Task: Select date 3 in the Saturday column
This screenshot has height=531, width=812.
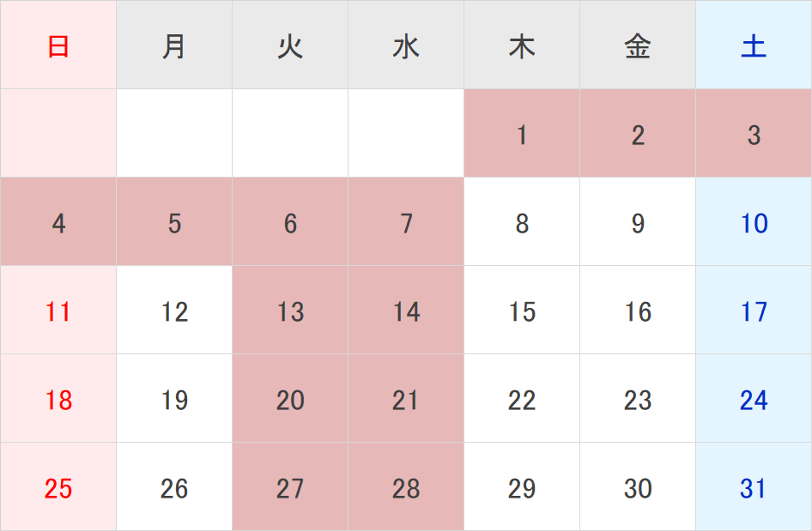Action: (x=754, y=135)
